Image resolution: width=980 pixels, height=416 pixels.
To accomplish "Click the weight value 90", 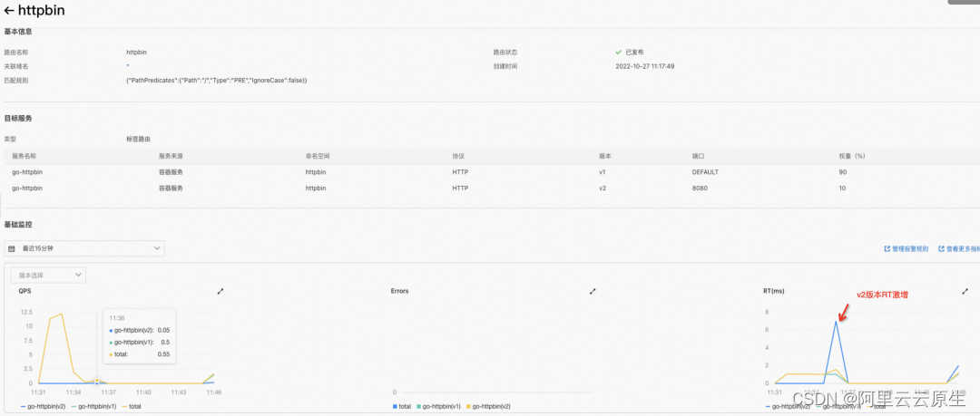I will pyautogui.click(x=842, y=172).
